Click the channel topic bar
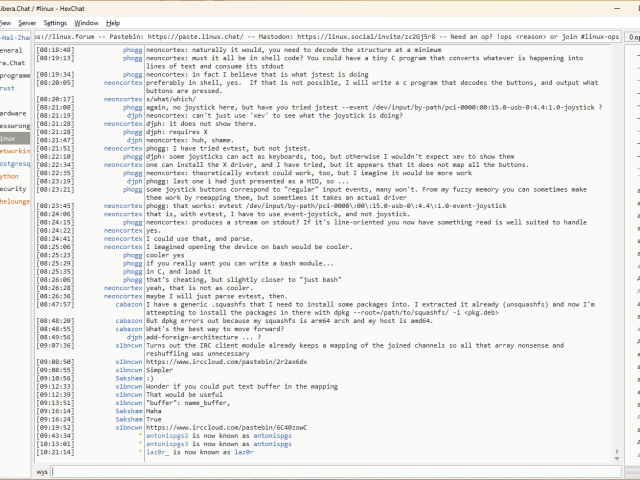640x480 pixels. [x=330, y=36]
